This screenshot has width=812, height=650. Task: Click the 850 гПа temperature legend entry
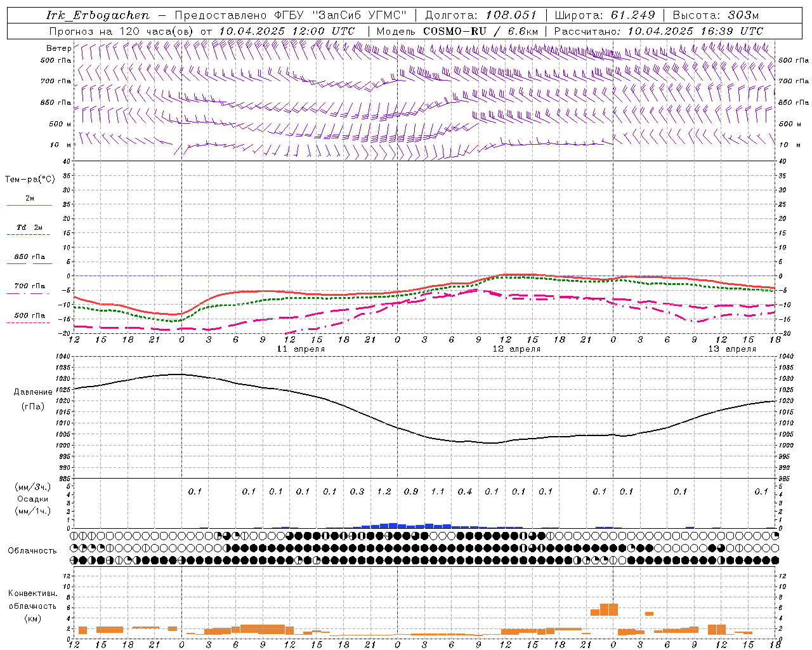[29, 257]
